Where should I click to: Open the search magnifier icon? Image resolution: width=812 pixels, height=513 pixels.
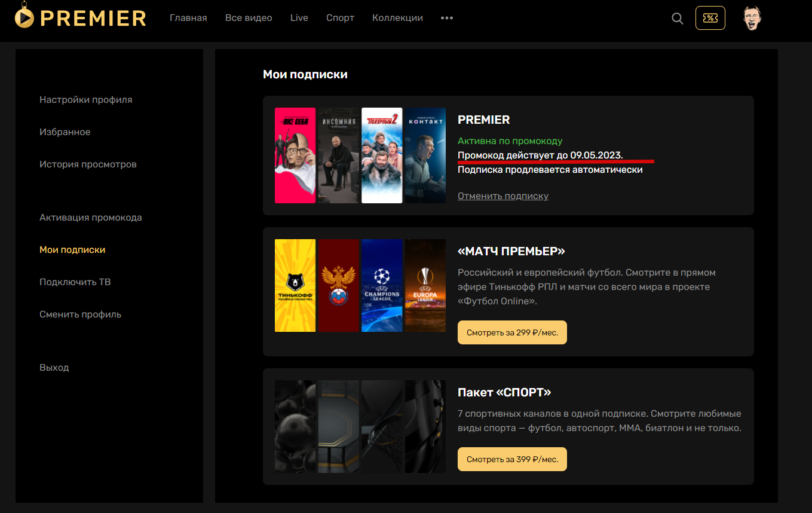677,19
